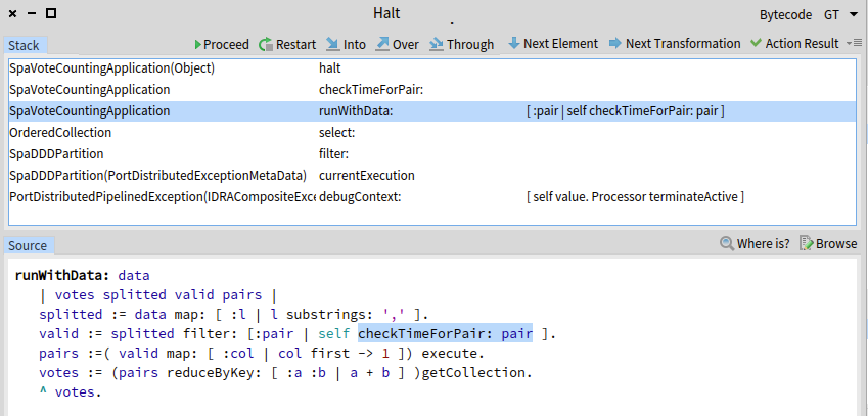Click the execute. call in source
Image resolution: width=868 pixels, height=416 pixels.
tap(453, 353)
